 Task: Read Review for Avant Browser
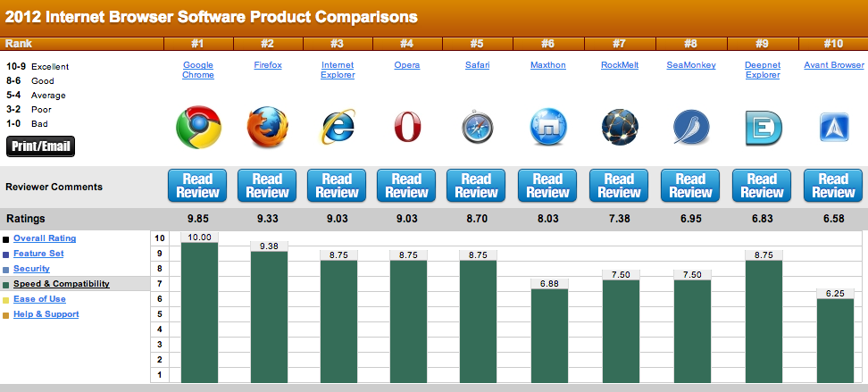click(833, 186)
